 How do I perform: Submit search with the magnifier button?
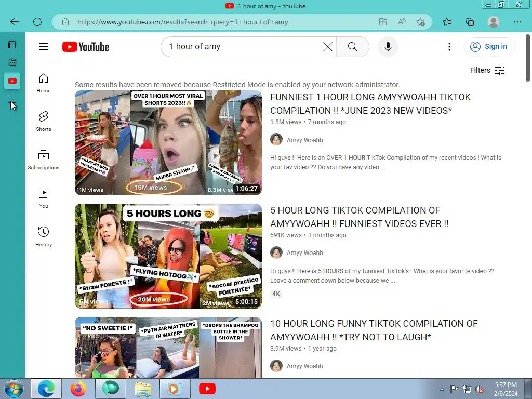[x=353, y=46]
